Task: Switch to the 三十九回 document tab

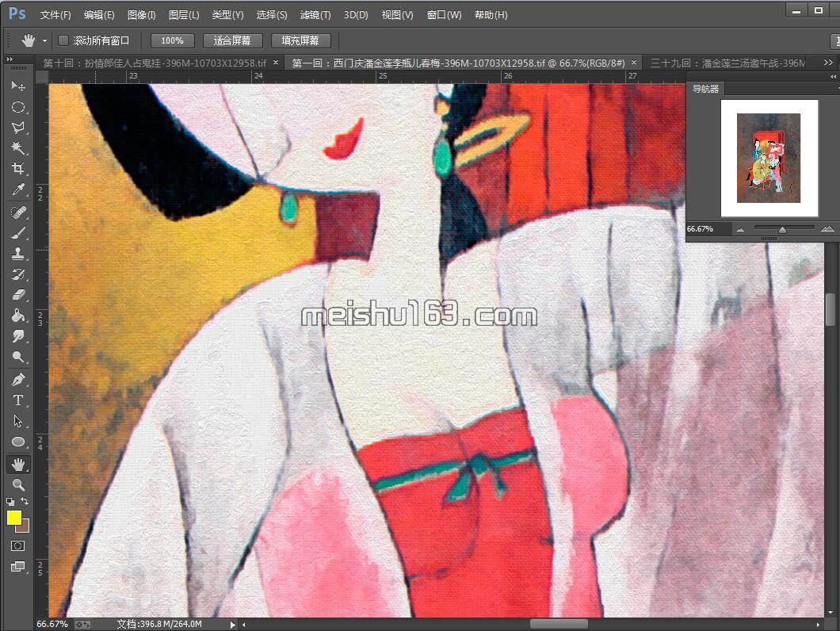Action: [x=727, y=63]
